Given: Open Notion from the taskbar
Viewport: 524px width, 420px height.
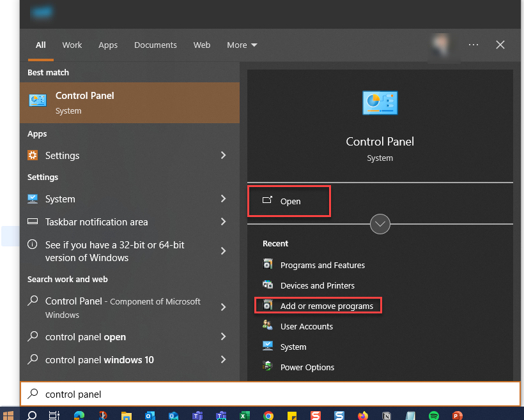Looking at the screenshot, I should pos(387,416).
